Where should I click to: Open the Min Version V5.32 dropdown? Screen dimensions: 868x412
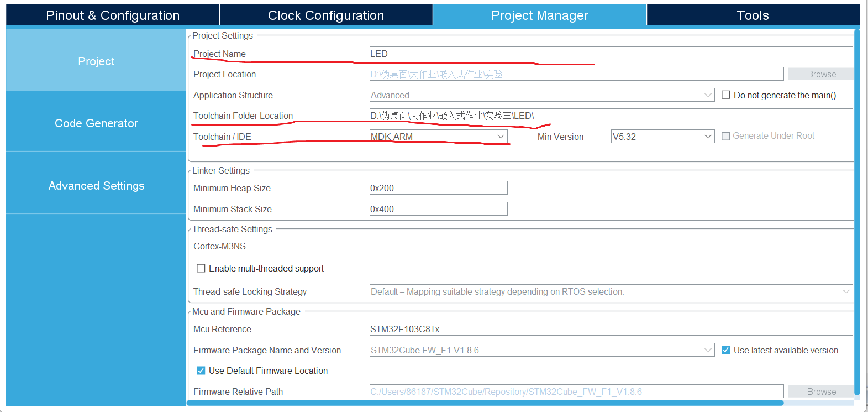click(662, 137)
